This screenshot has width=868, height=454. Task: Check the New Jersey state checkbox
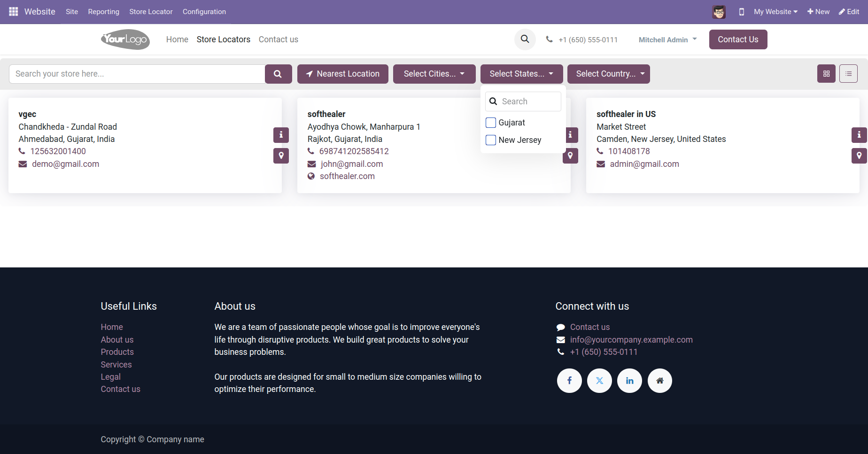point(491,140)
